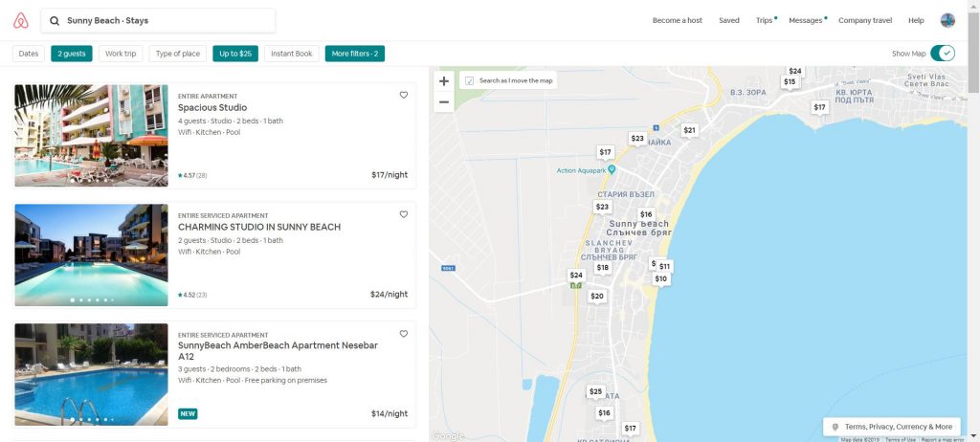980x442 pixels.
Task: Zoom in on the map
Action: [444, 81]
